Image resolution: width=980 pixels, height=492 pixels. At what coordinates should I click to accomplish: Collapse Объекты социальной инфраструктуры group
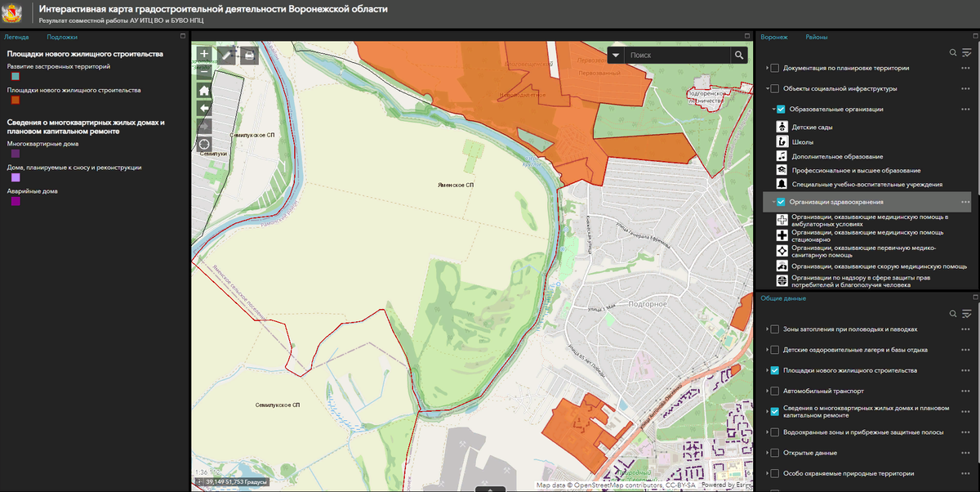click(766, 88)
